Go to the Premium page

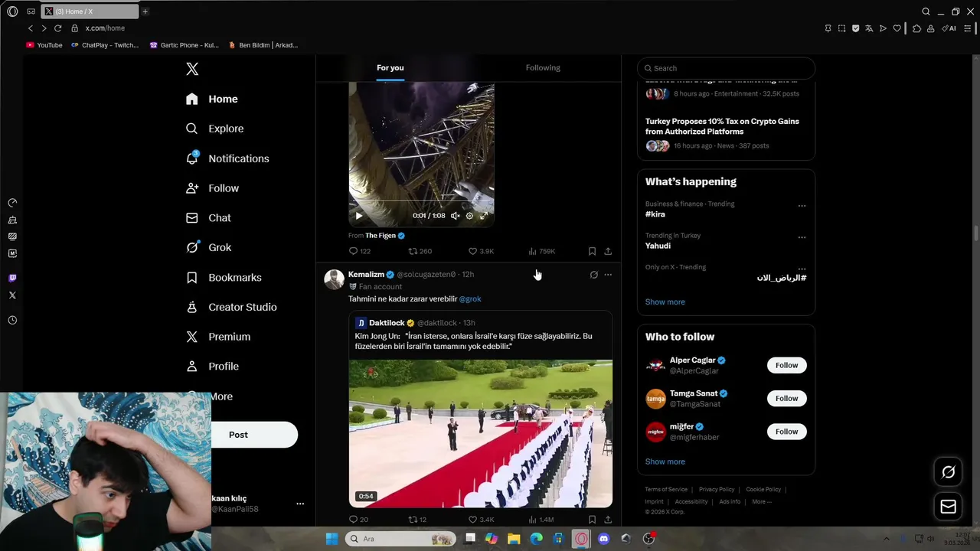218,337
